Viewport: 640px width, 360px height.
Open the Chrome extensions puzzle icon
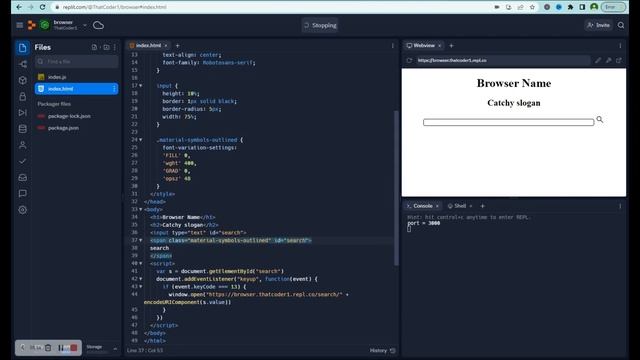pyautogui.click(x=570, y=7)
